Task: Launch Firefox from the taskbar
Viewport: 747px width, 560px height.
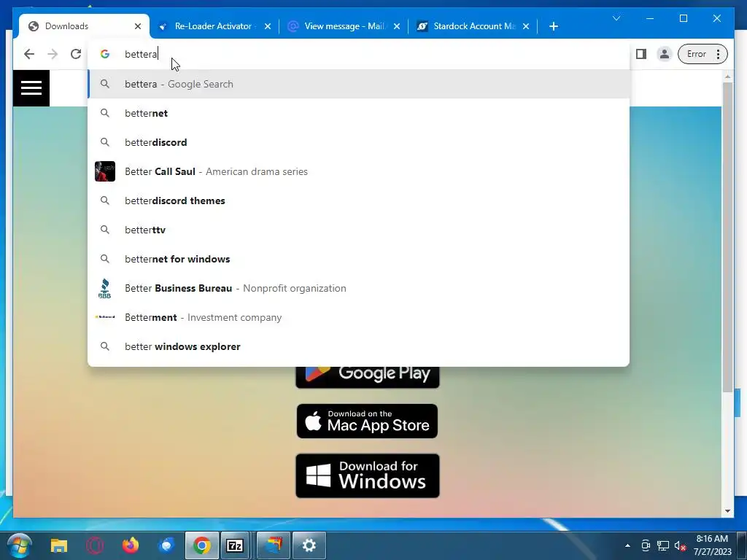Action: 131,545
